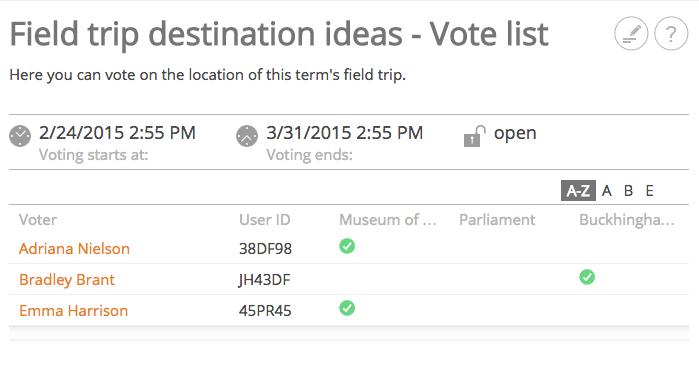Click Emma Harrison's Museum vote checkmark
699x369 pixels.
point(347,308)
